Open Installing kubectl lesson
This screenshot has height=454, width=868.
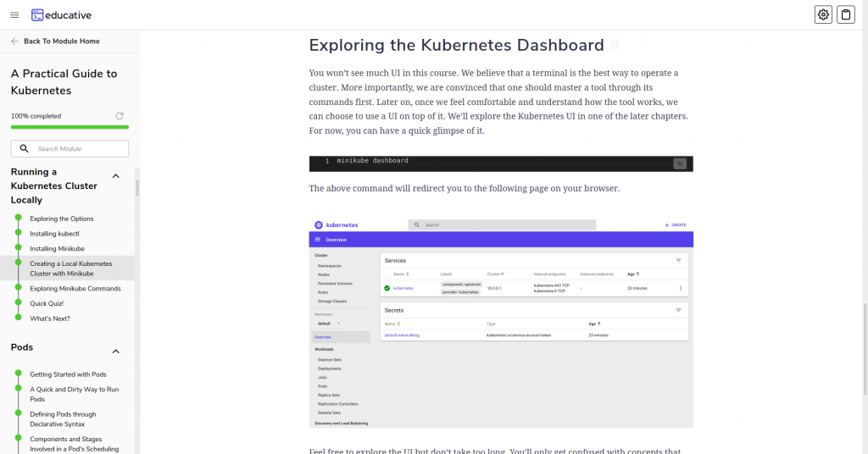click(x=54, y=234)
